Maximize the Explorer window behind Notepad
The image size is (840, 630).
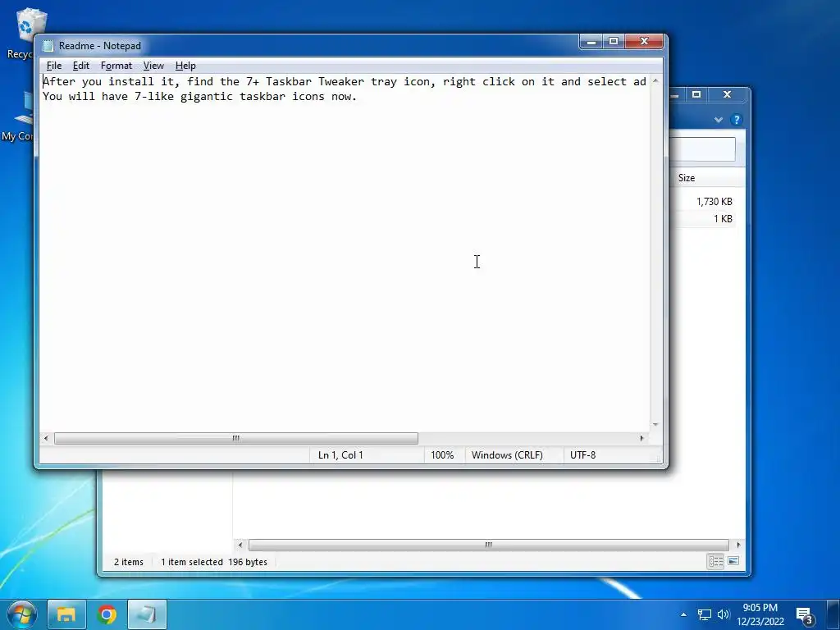[696, 94]
